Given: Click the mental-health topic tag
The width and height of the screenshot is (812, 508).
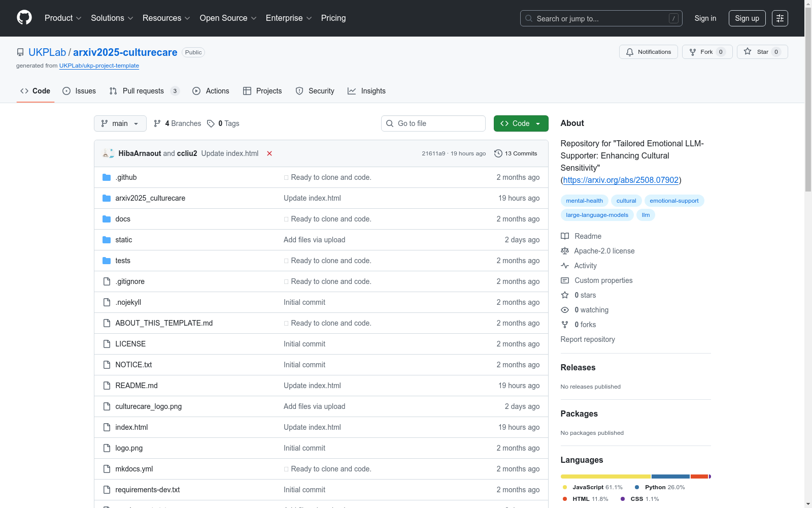Looking at the screenshot, I should tap(585, 201).
